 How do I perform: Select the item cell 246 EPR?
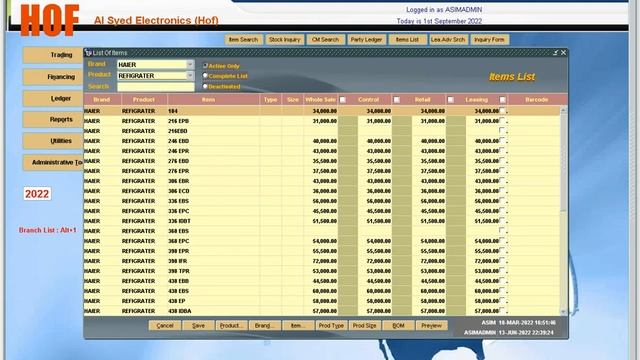pyautogui.click(x=213, y=151)
